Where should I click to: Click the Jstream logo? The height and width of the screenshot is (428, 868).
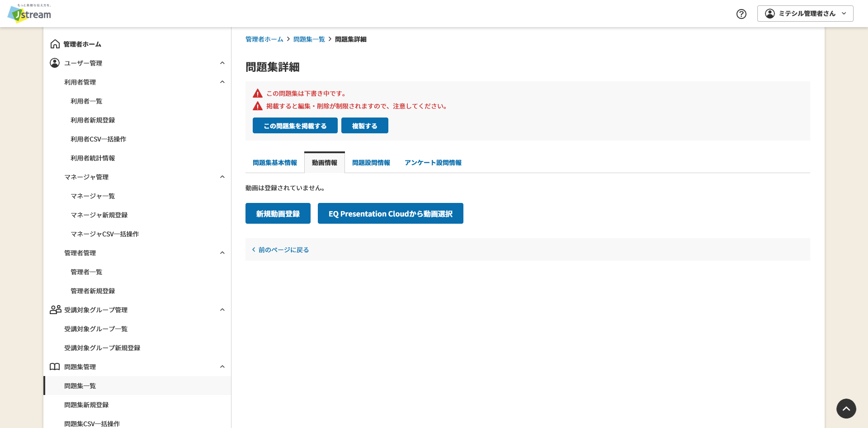[29, 14]
